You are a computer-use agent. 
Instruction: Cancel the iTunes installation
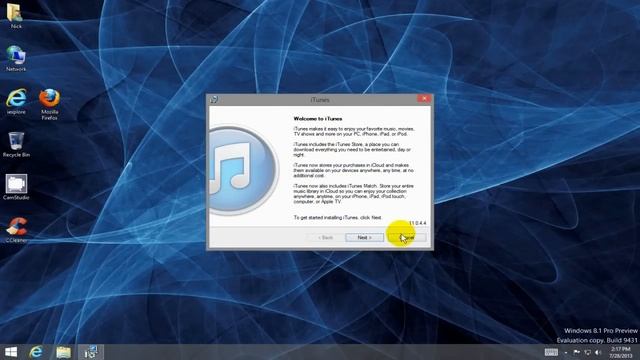pos(407,238)
